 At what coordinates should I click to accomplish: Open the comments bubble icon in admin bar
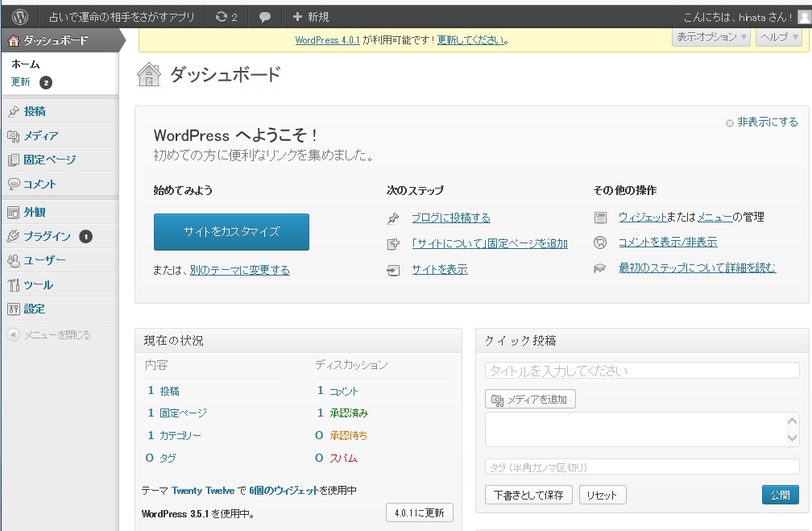tap(264, 17)
